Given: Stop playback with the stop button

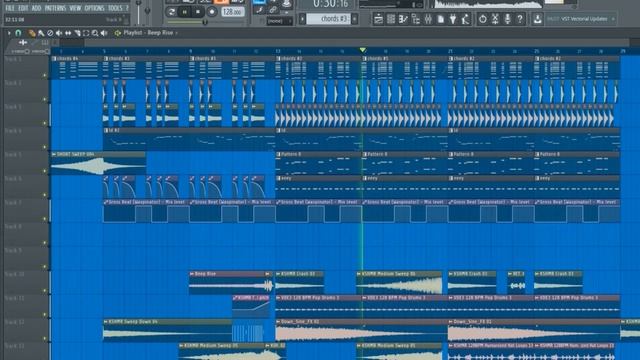Looking at the screenshot, I should (x=198, y=12).
